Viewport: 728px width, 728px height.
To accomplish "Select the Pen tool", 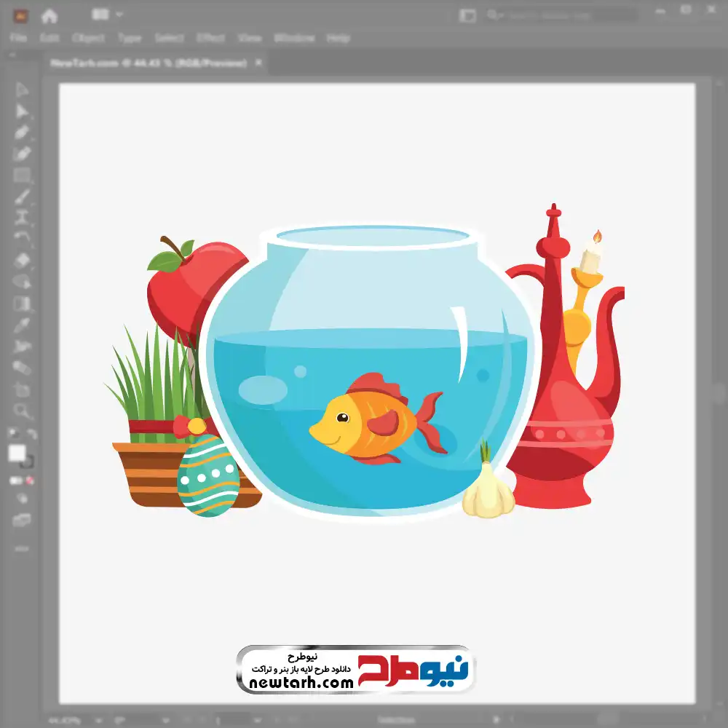I will (23, 132).
